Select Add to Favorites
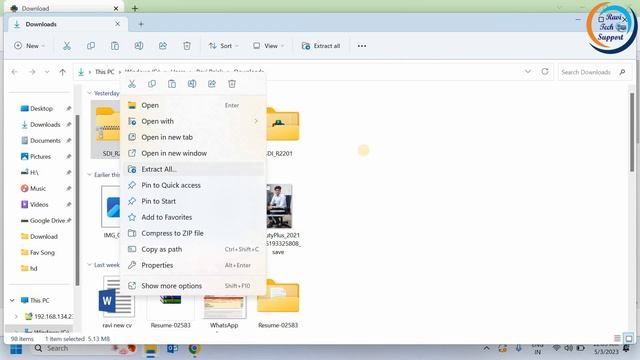 click(193, 217)
